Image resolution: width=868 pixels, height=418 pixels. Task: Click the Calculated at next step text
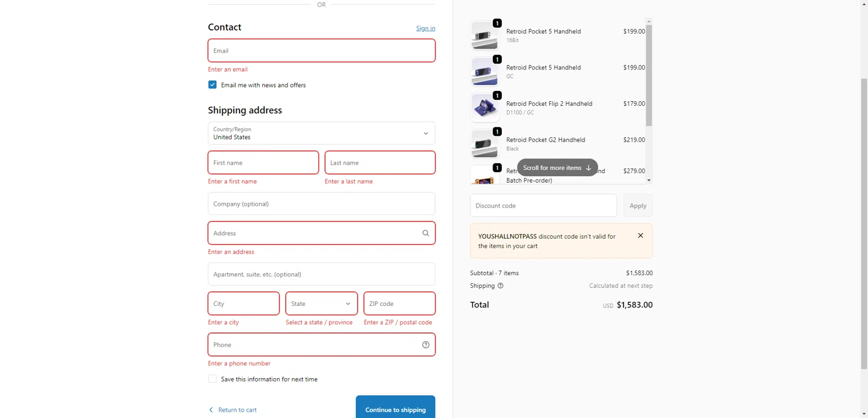click(x=621, y=286)
